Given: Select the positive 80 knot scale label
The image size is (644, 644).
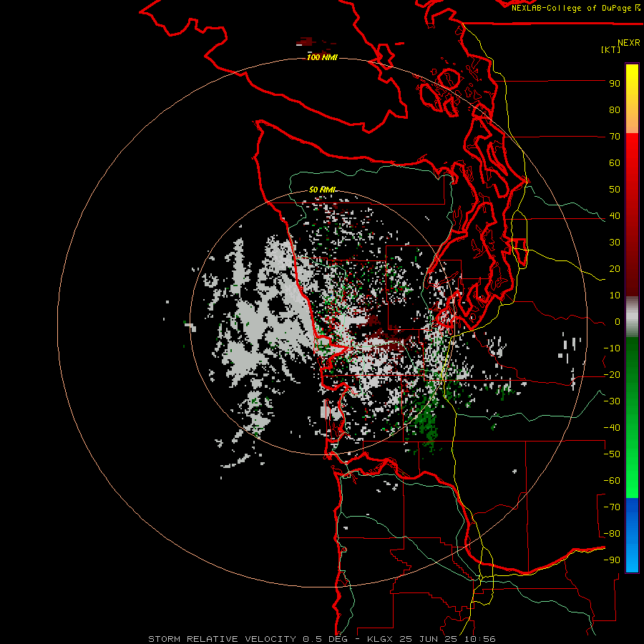Looking at the screenshot, I should tap(615, 109).
